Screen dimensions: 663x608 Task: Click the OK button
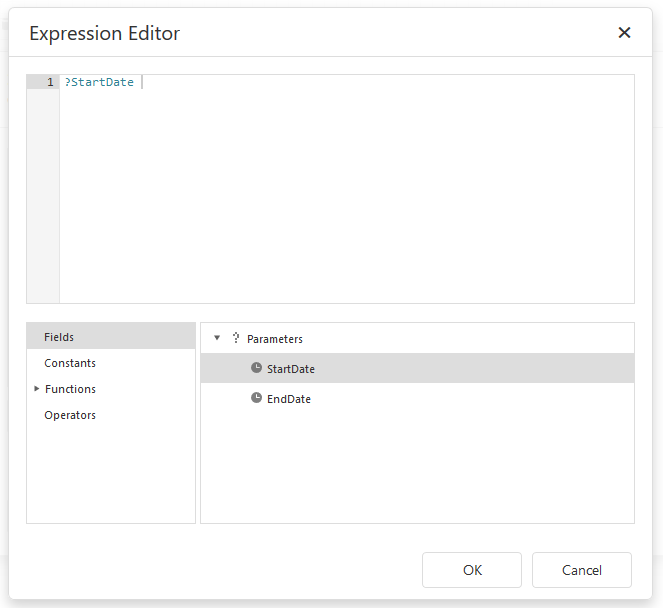[x=472, y=570]
